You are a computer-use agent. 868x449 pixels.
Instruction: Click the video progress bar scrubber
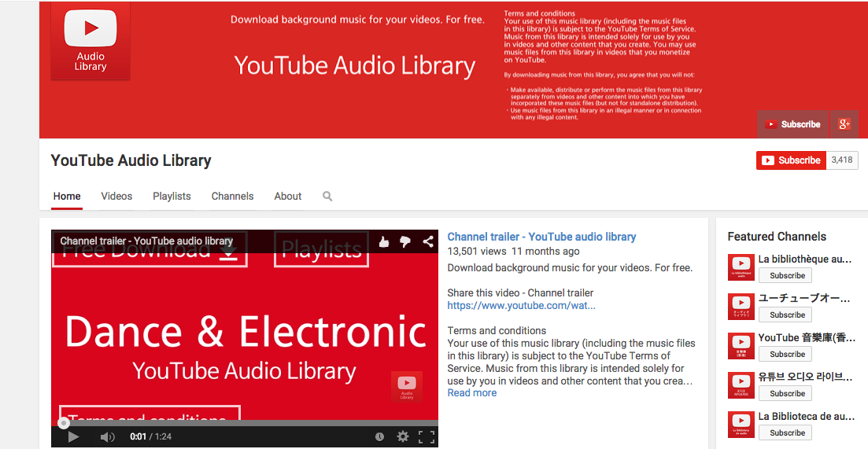coord(65,424)
